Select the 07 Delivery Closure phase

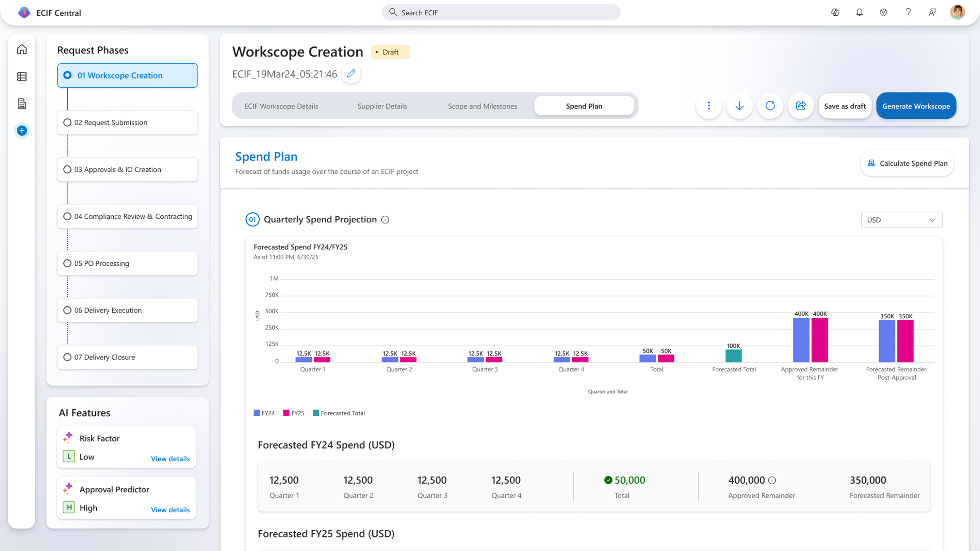point(128,357)
